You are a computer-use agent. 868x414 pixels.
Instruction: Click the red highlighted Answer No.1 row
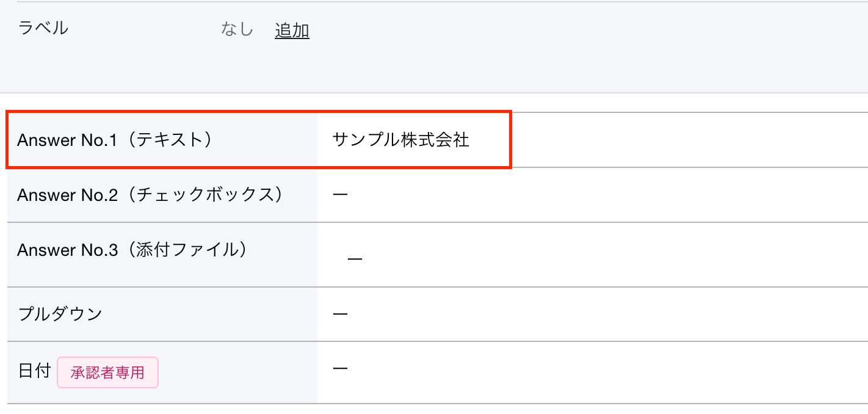click(x=259, y=140)
